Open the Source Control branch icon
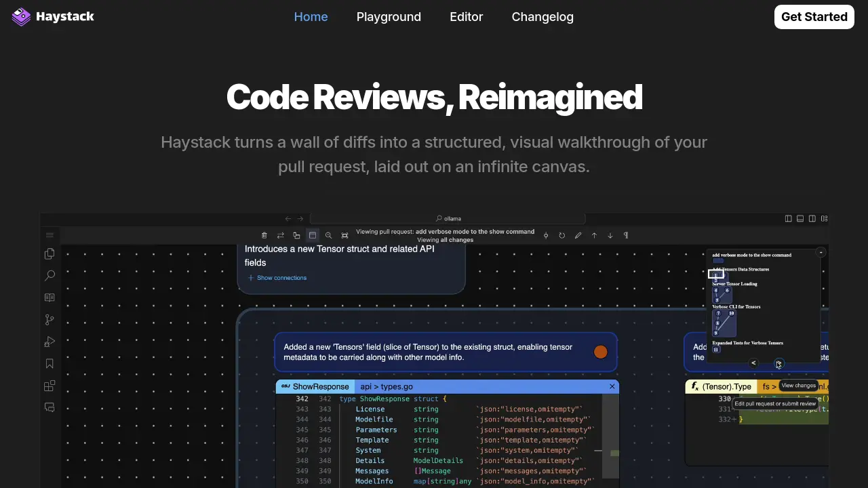The height and width of the screenshot is (488, 868). tap(50, 320)
